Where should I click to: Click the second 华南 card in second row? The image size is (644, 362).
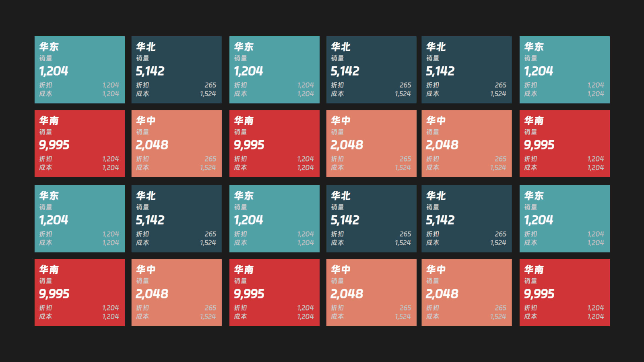pos(275,144)
